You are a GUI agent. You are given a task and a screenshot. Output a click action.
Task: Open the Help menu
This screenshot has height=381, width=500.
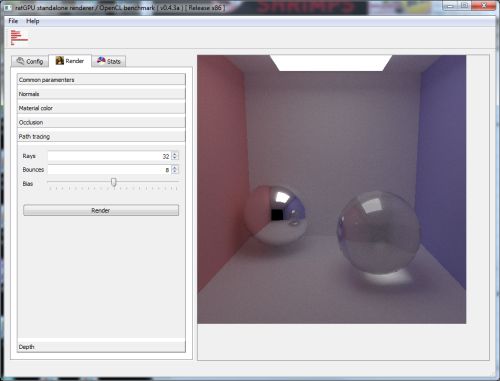(33, 21)
